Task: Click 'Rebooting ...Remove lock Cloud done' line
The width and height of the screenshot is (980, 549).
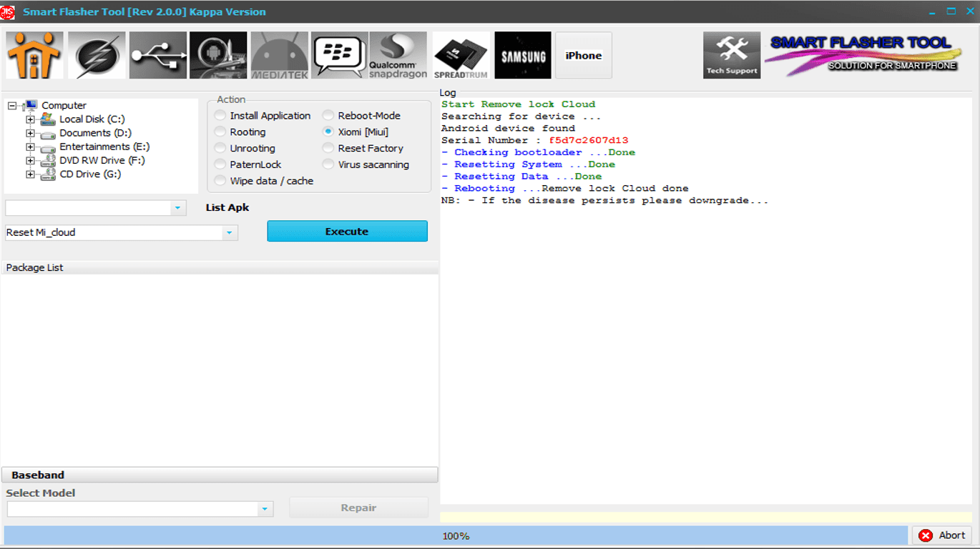Action: [565, 189]
